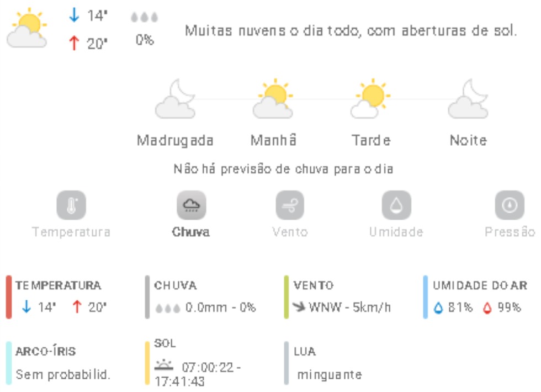
Task: Click the Pressão gauge icon
Action: 509,205
